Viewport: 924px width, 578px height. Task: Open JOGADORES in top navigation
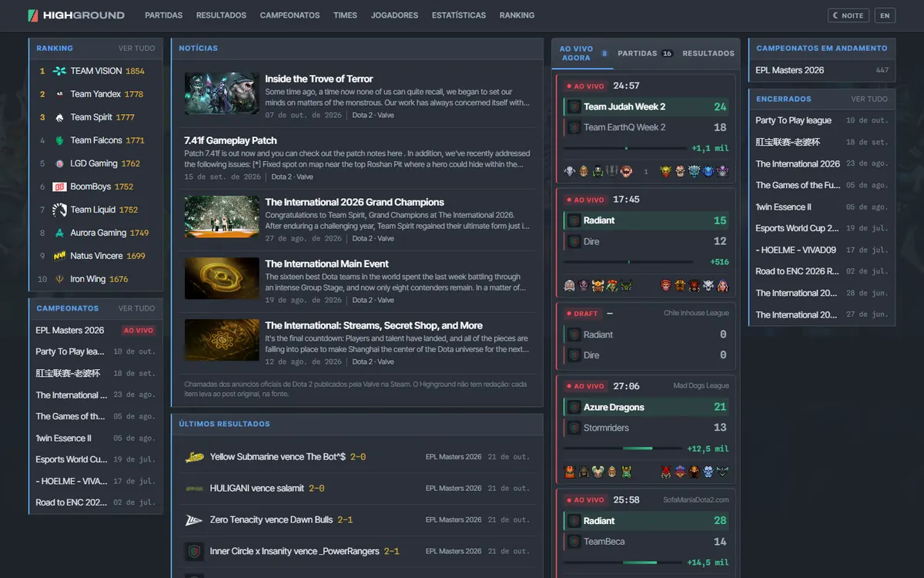[x=394, y=15]
